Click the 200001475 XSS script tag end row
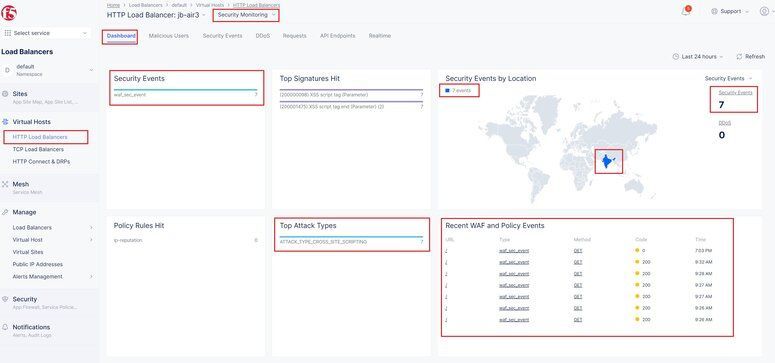The height and width of the screenshot is (363, 775). 351,105
